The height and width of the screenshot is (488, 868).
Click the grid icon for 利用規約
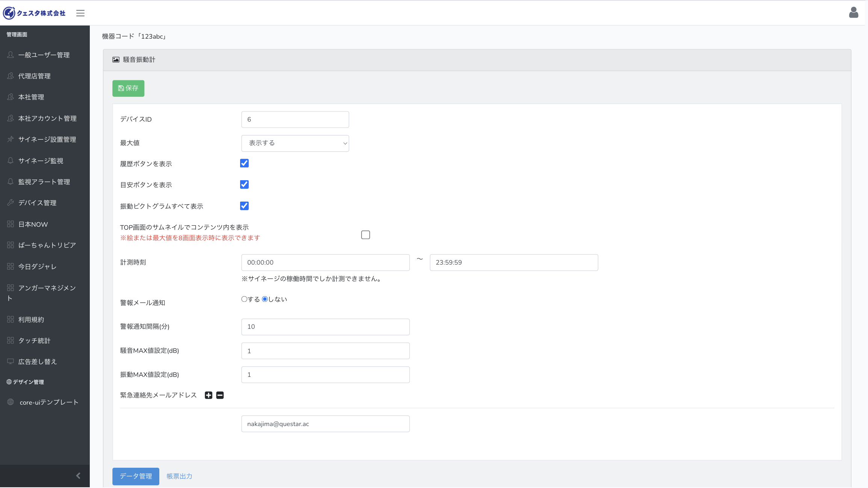click(11, 319)
